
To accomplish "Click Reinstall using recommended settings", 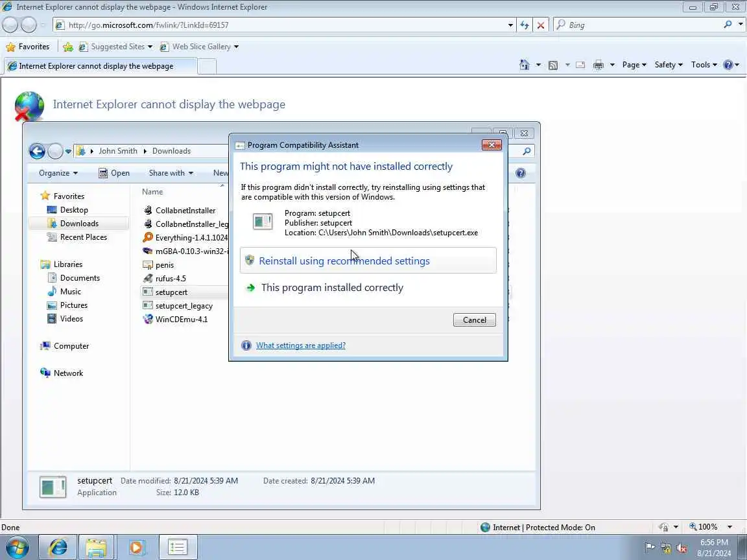I will (368, 261).
